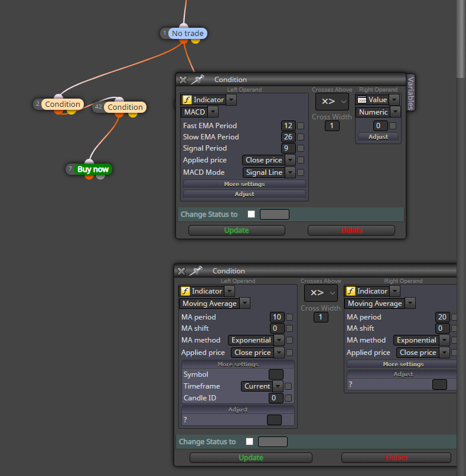Click input connector atop No trade node

click(x=184, y=25)
